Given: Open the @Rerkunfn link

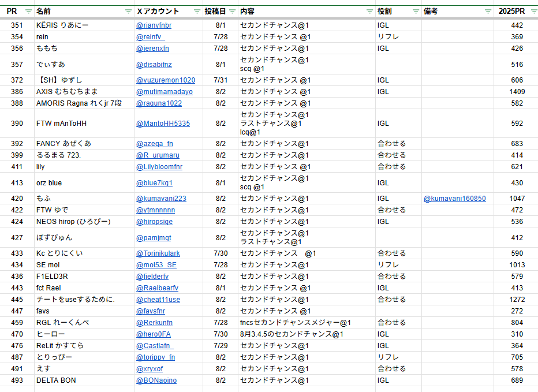Looking at the screenshot, I should [154, 323].
